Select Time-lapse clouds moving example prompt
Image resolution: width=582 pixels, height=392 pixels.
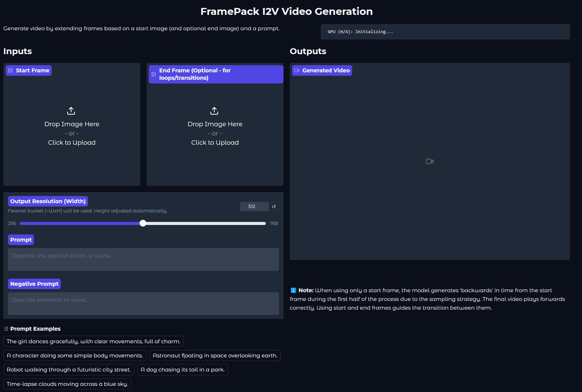tap(67, 384)
